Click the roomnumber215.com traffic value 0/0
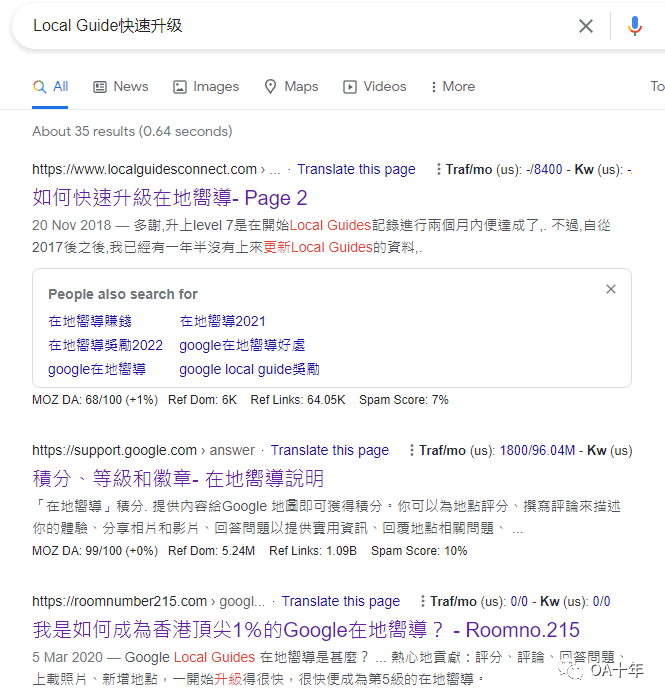665x699 pixels. [519, 601]
